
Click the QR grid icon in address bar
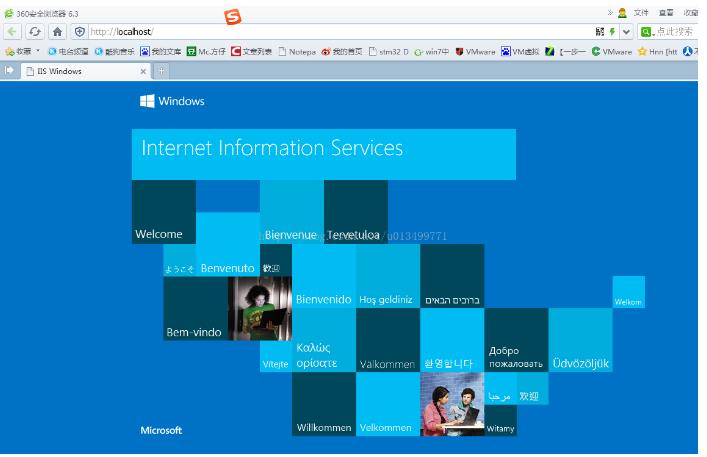pyautogui.click(x=599, y=32)
